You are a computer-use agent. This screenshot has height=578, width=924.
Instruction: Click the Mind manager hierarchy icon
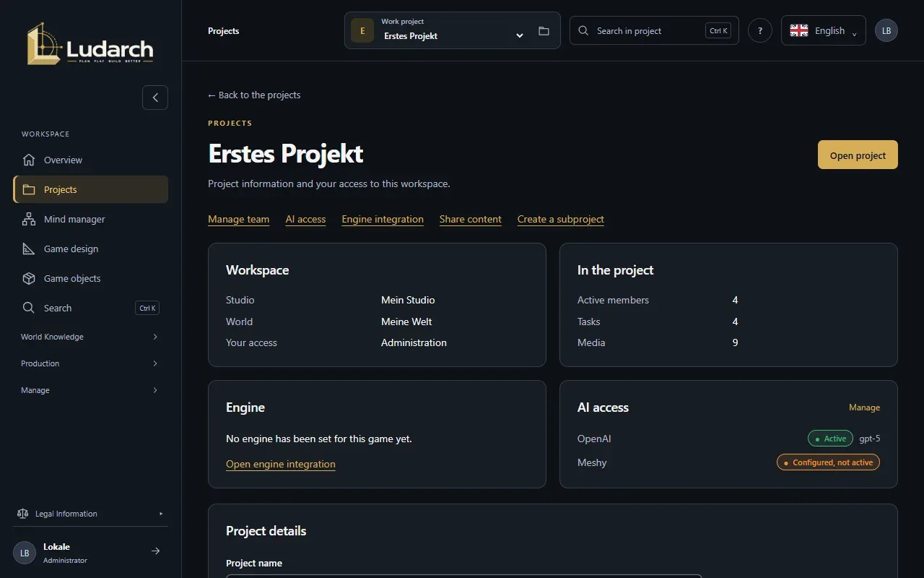point(29,219)
